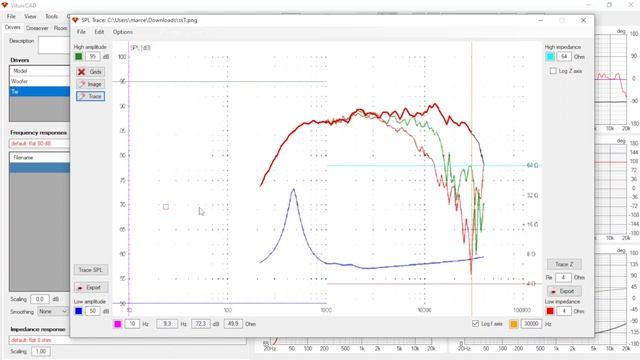Switch to the Room tab
The image size is (640, 360).
point(60,28)
